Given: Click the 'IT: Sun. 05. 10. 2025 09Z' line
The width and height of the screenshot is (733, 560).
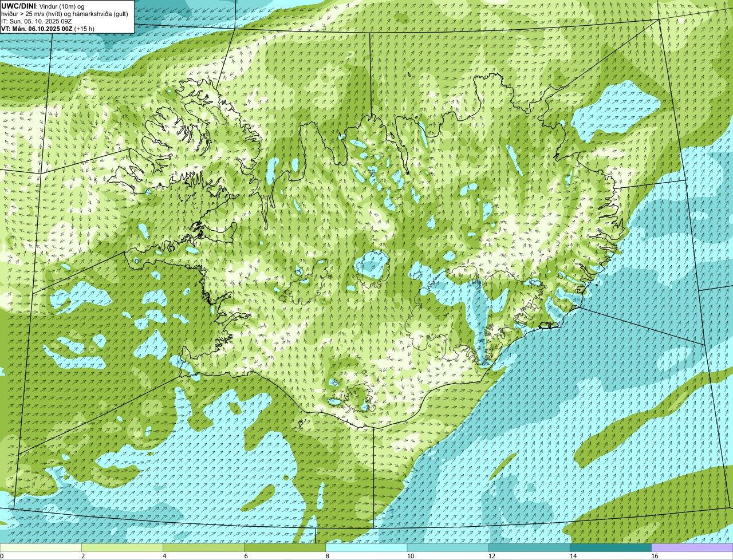Looking at the screenshot, I should click(x=37, y=21).
